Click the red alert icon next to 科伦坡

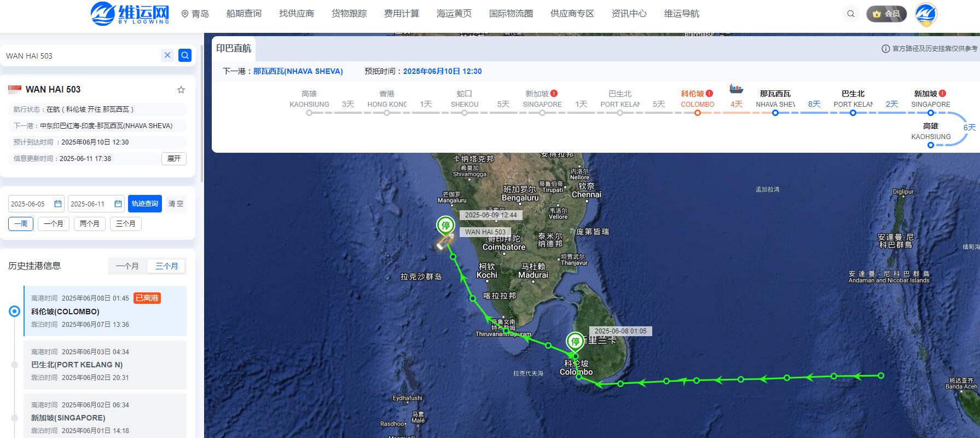[710, 94]
